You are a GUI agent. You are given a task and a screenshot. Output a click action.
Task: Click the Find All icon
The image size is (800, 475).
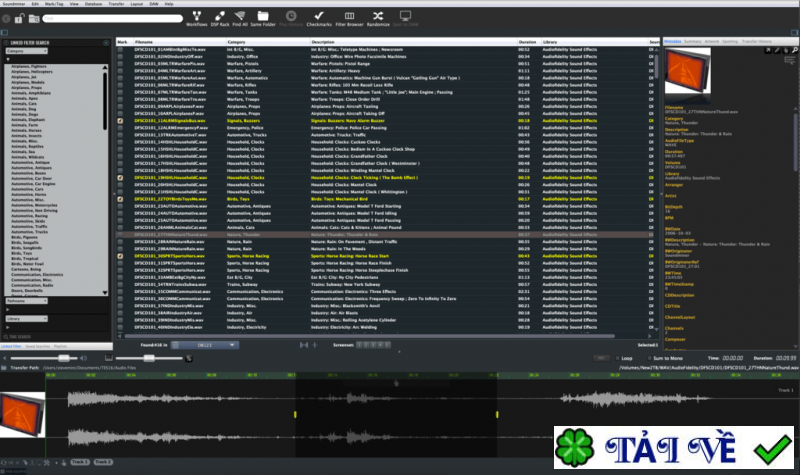coord(239,19)
